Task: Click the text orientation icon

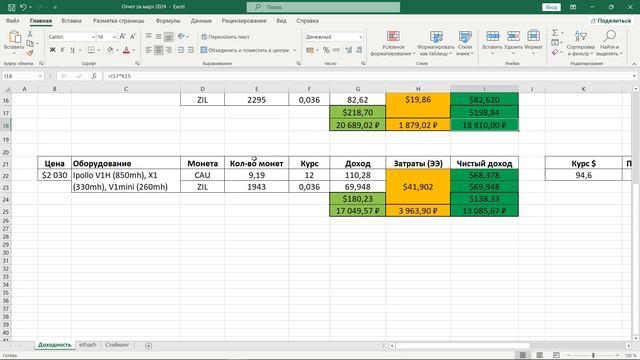Action: pos(181,37)
